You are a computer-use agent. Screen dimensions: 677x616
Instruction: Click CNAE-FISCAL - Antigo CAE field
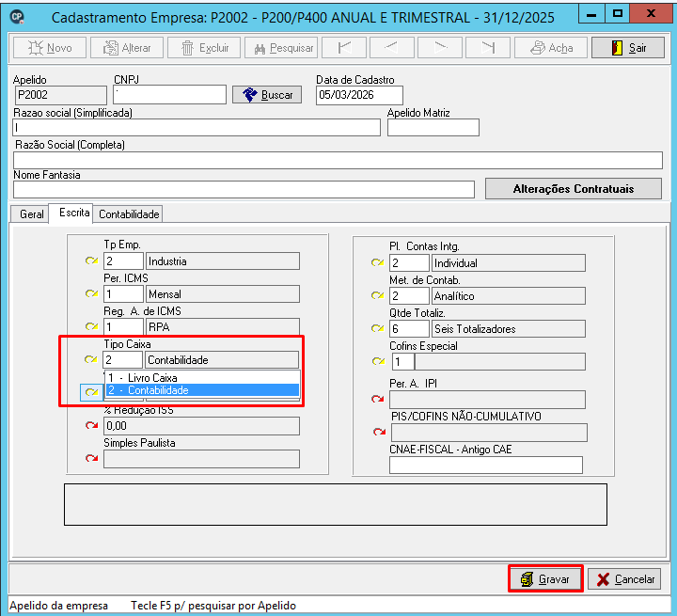pyautogui.click(x=486, y=466)
